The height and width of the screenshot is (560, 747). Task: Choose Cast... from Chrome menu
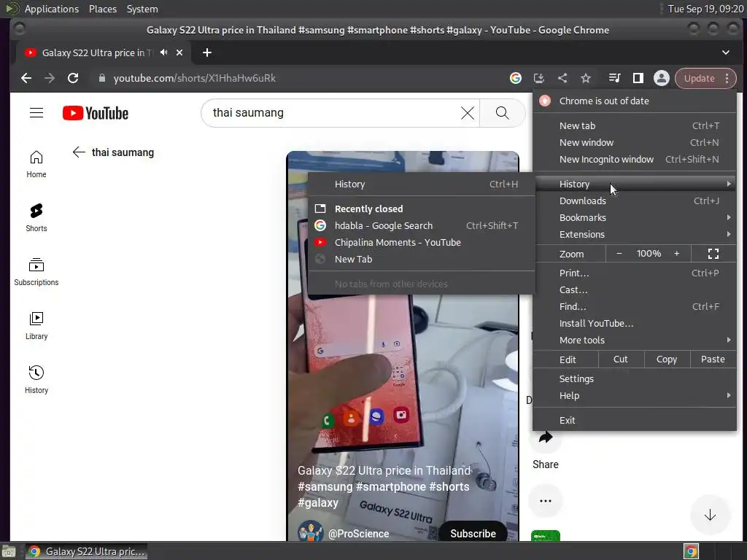pos(635,289)
